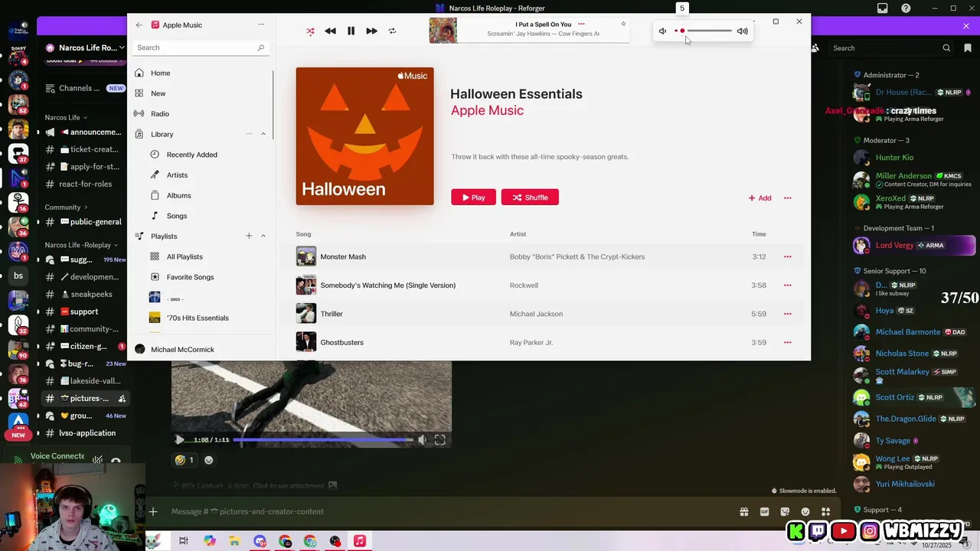Open now-playing song options menu
Image resolution: width=980 pixels, height=551 pixels.
(x=581, y=24)
